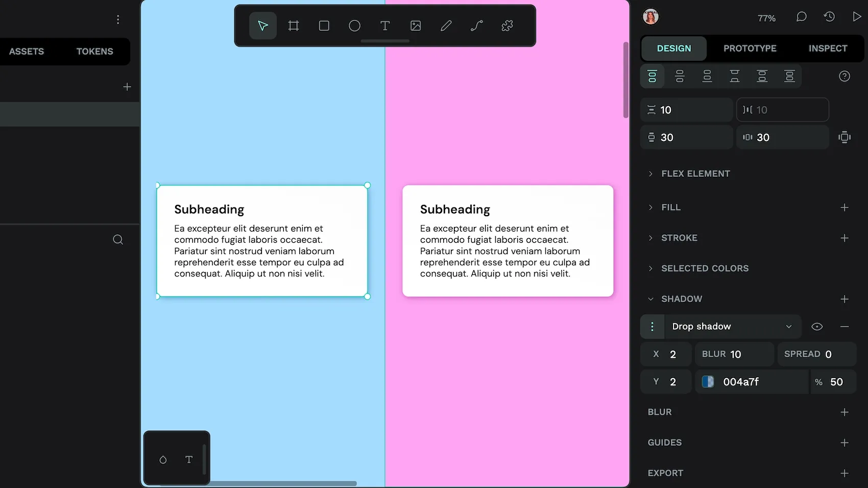Image resolution: width=868 pixels, height=488 pixels.
Task: Toggle drop shadow visibility eye
Action: pyautogui.click(x=817, y=327)
